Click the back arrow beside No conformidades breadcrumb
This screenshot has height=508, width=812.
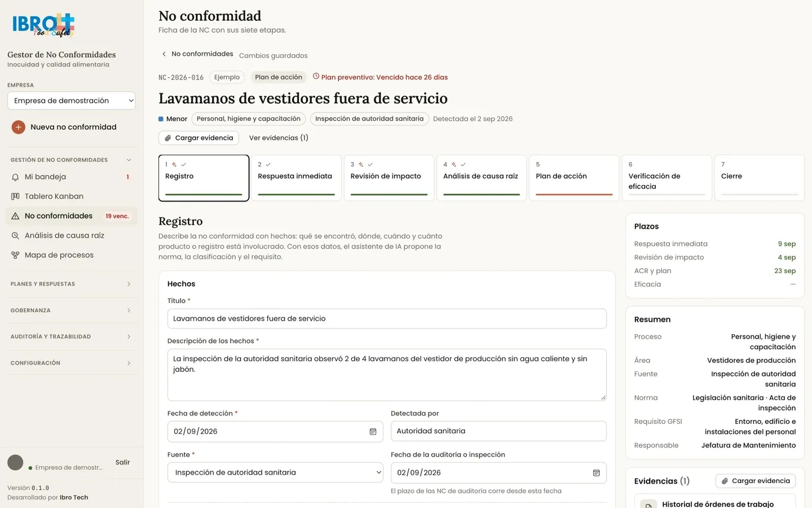(x=164, y=54)
